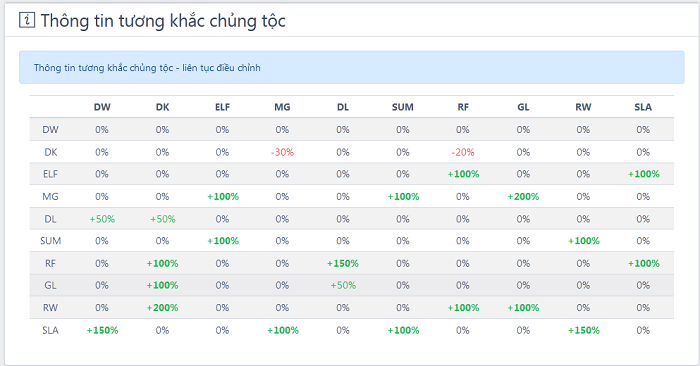The width and height of the screenshot is (700, 366).
Task: Select the SUM row label
Action: (50, 241)
